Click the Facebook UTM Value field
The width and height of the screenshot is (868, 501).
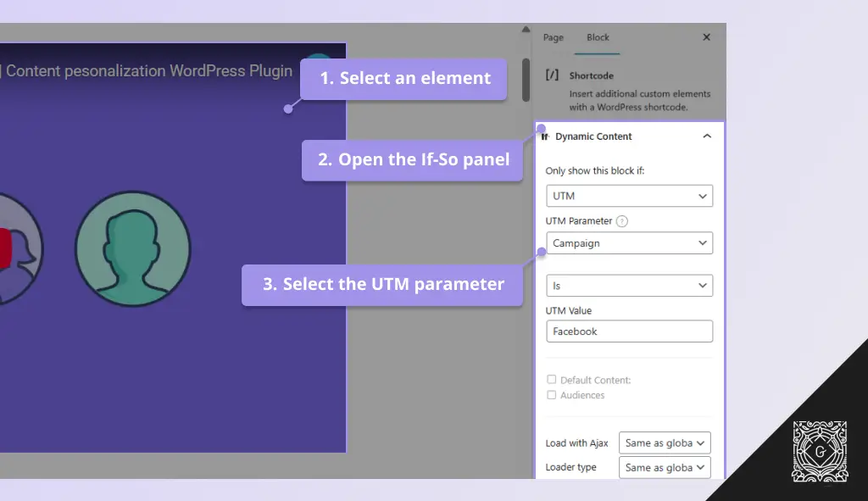pos(629,331)
